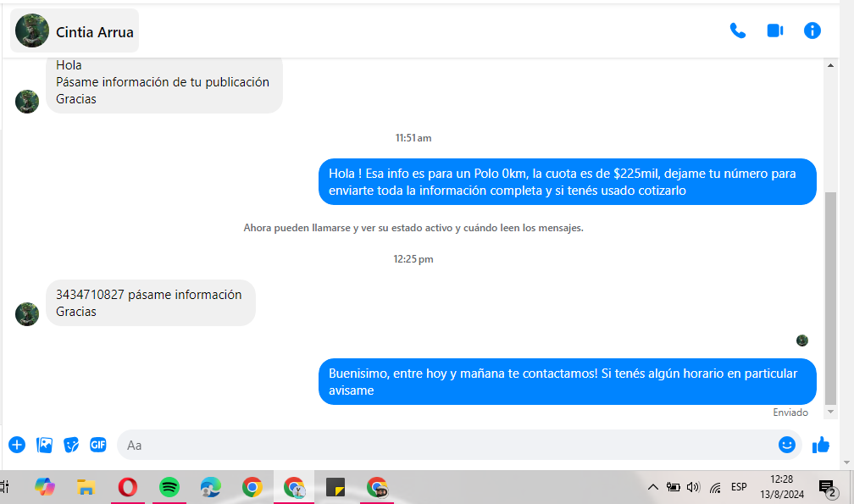Open Microsoft Edge from the taskbar

[211, 486]
